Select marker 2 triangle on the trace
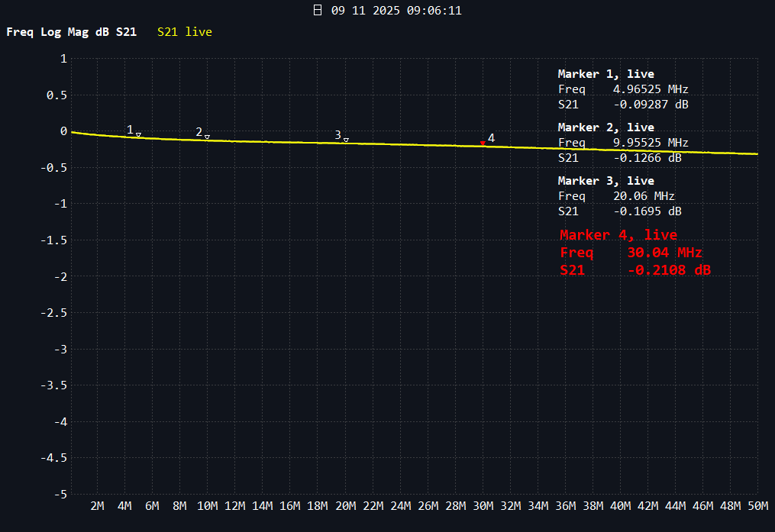This screenshot has width=775, height=532. (x=207, y=137)
